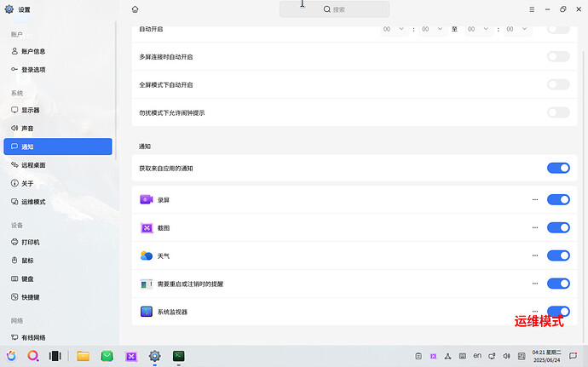
Task: Open clipboard icon in system tray
Action: [418, 356]
